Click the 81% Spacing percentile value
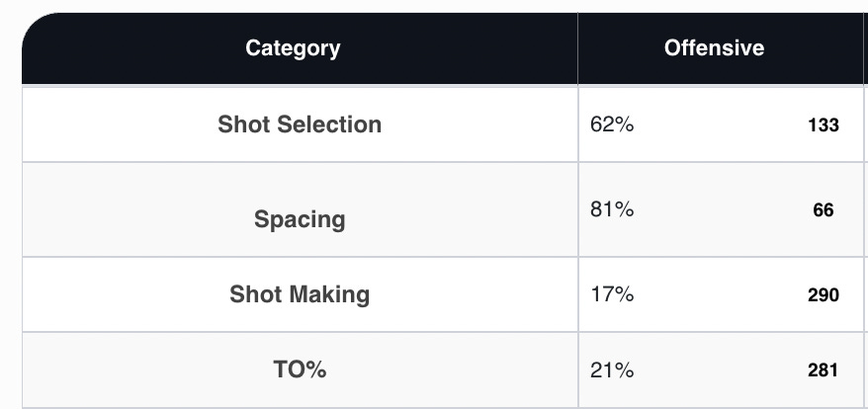Image resolution: width=868 pixels, height=409 pixels. click(x=612, y=209)
